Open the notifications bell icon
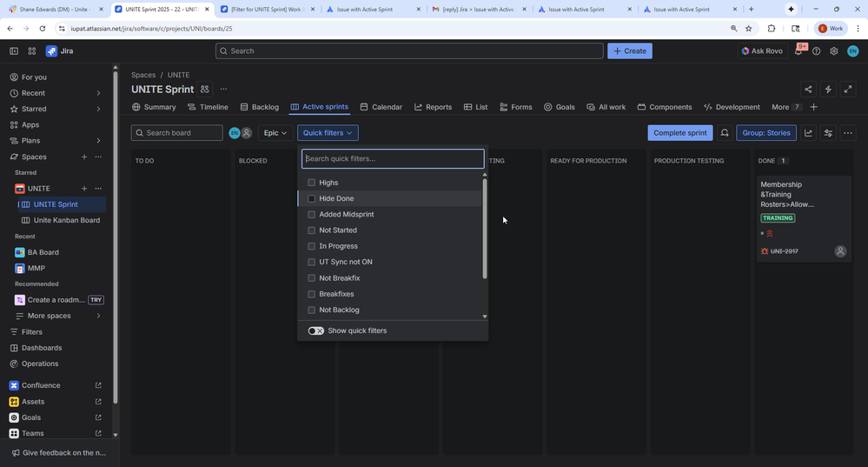Viewport: 868px width, 467px height. (x=798, y=51)
